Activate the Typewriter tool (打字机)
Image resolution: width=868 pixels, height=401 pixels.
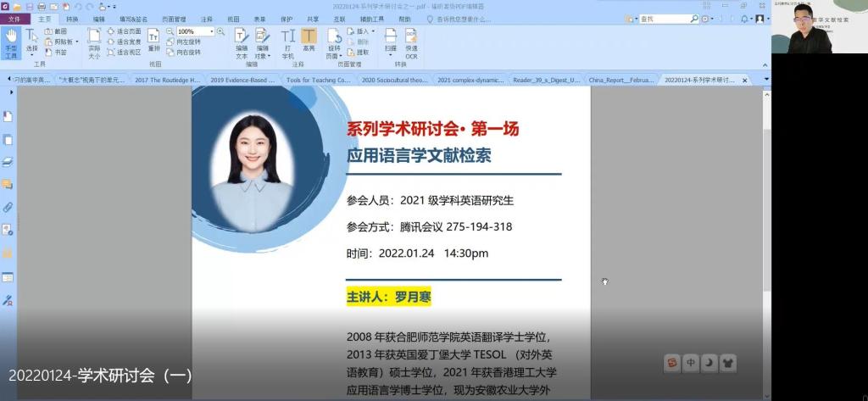point(288,42)
